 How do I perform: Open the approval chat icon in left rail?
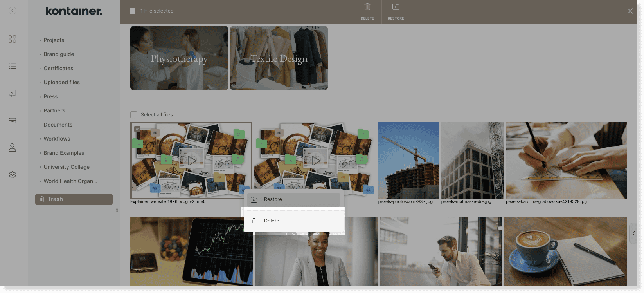[13, 93]
